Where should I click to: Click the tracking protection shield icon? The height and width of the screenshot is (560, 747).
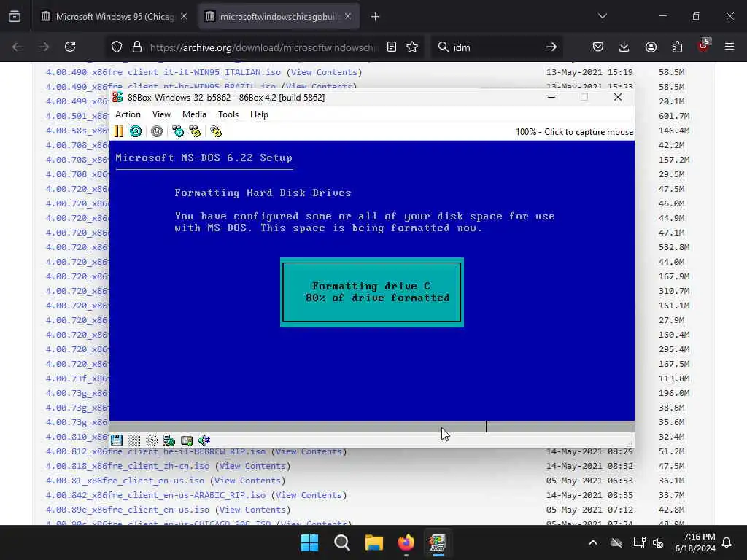click(x=117, y=47)
